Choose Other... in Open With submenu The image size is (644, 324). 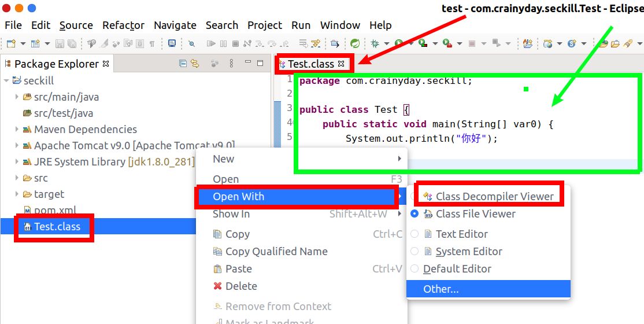(488, 289)
